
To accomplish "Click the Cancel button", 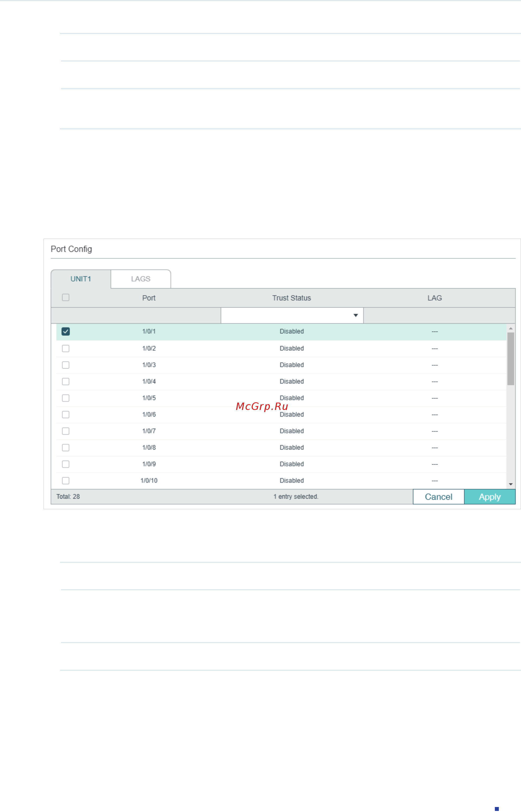I will tap(438, 497).
